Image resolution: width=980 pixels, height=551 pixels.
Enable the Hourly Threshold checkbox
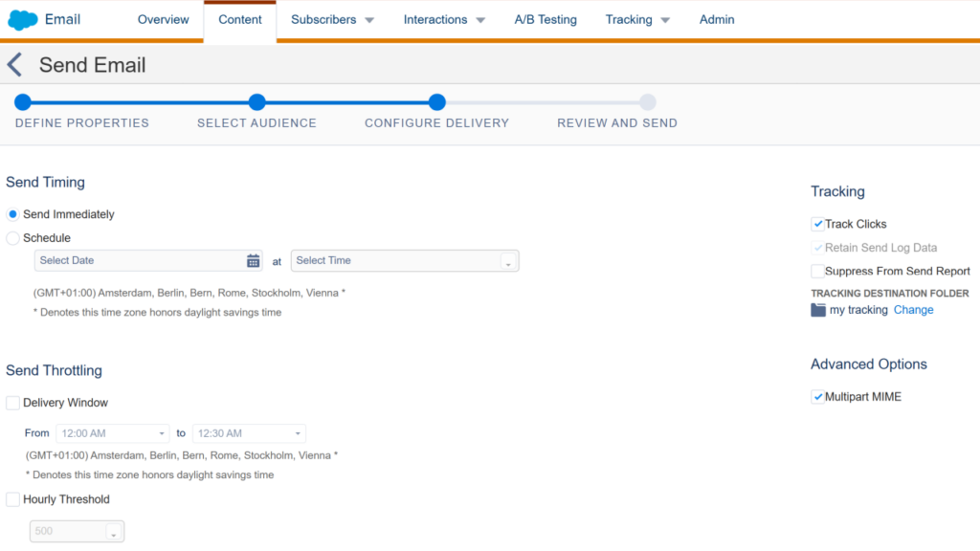[12, 499]
